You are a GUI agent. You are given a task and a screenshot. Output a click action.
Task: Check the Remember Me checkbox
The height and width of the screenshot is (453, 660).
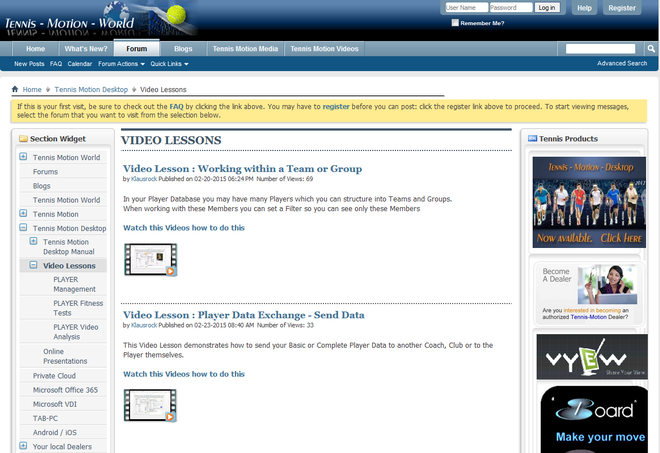point(453,23)
